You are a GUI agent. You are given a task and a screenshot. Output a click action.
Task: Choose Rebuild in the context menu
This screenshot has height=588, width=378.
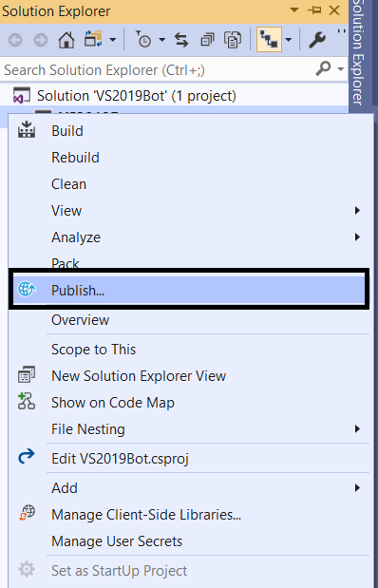tap(75, 158)
